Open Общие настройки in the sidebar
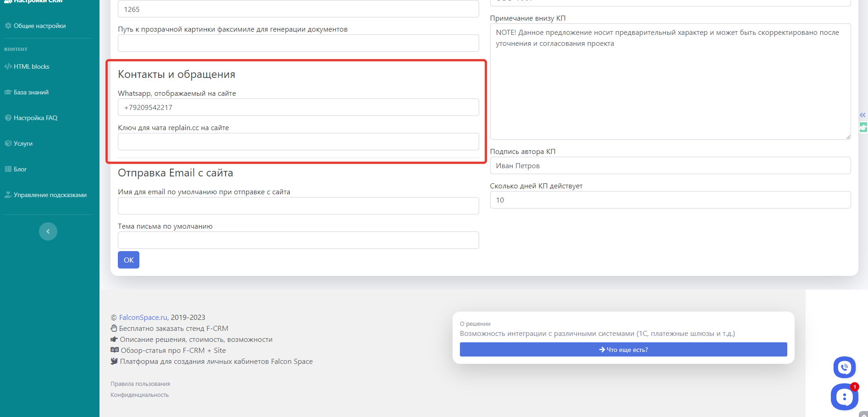This screenshot has width=868, height=417. [39, 26]
